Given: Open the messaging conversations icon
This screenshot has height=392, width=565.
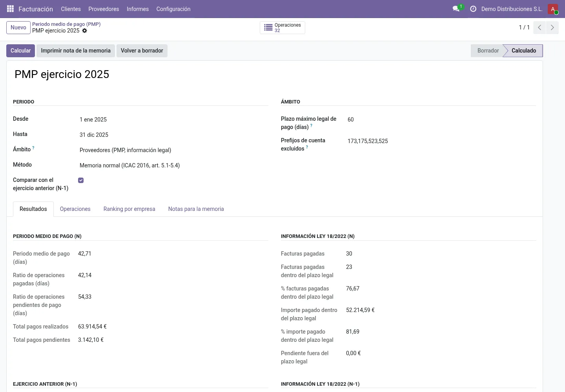Looking at the screenshot, I should pos(456,9).
